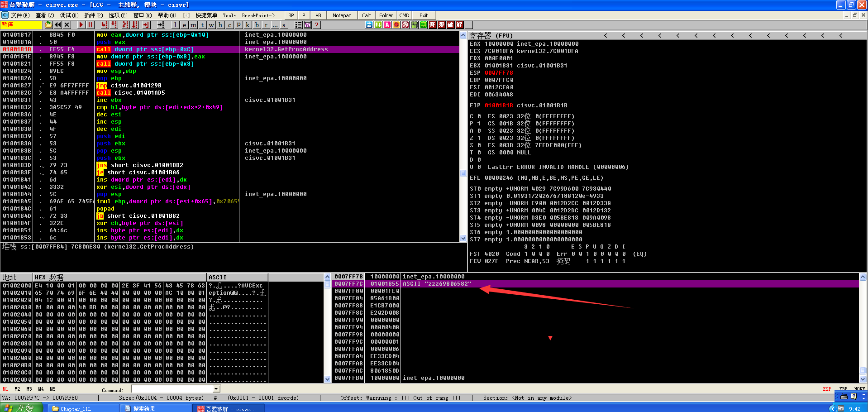Launch Notepad from the shortcut bar
The height and width of the screenshot is (412, 868).
342,15
